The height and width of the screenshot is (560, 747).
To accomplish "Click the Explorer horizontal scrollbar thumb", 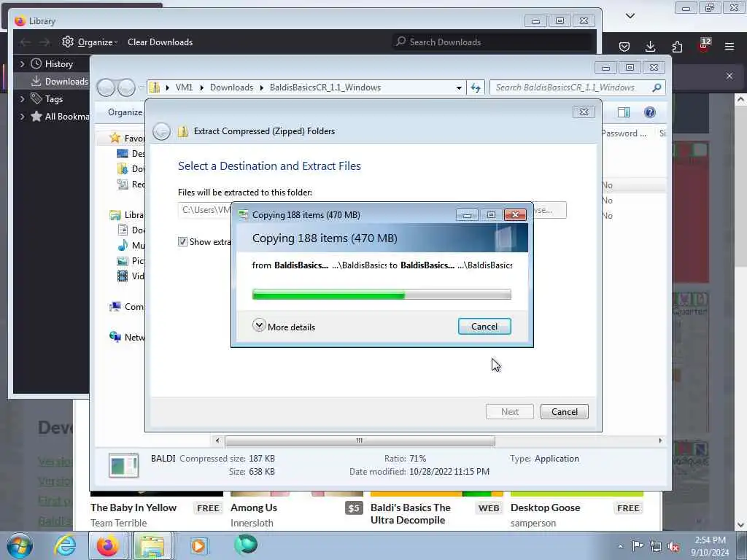I will pos(360,441).
